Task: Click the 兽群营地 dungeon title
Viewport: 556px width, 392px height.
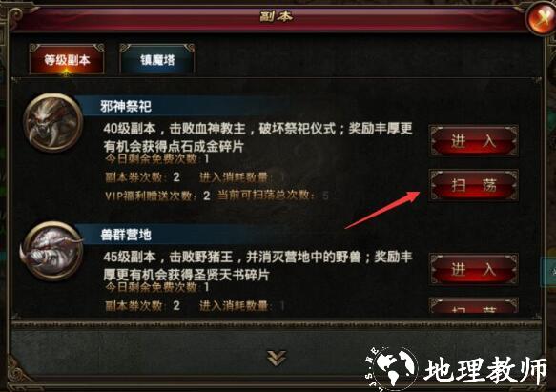Action: [126, 235]
